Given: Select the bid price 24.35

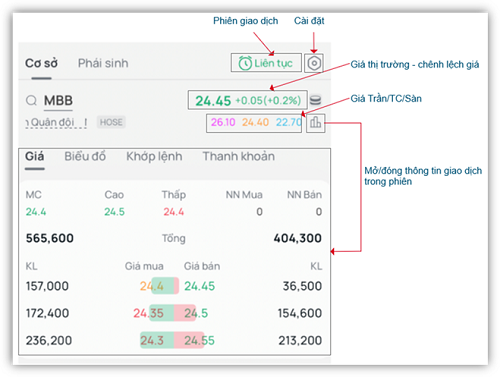Looking at the screenshot, I should [x=148, y=313].
